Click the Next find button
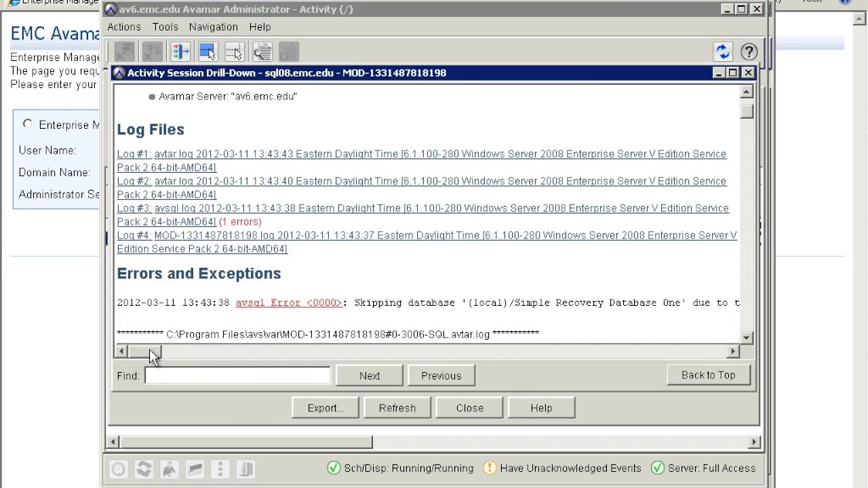The height and width of the screenshot is (488, 868). tap(370, 375)
